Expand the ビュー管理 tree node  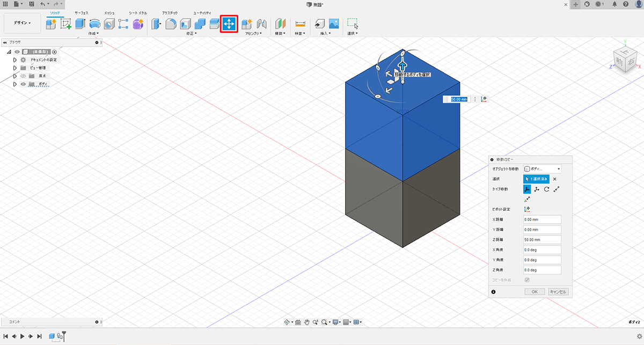[15, 68]
